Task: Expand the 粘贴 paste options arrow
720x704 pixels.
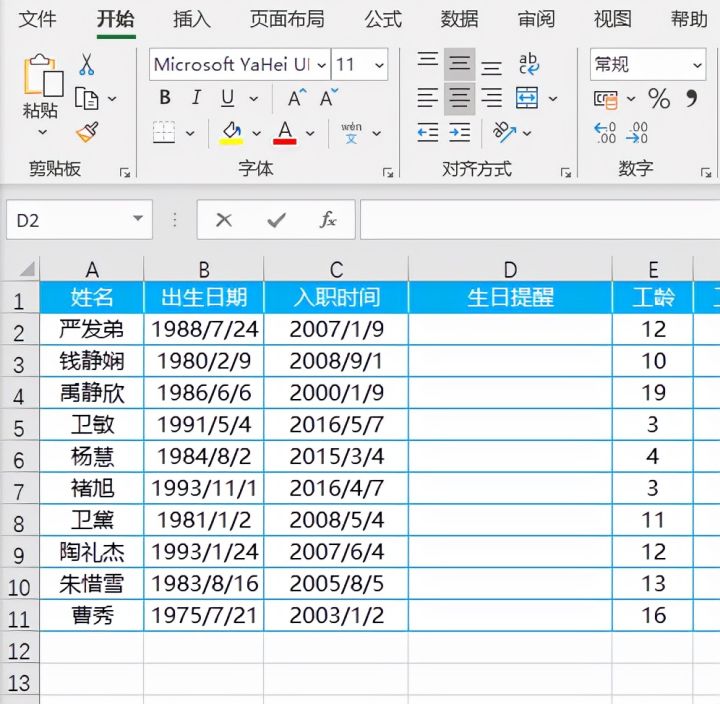Action: [x=42, y=132]
